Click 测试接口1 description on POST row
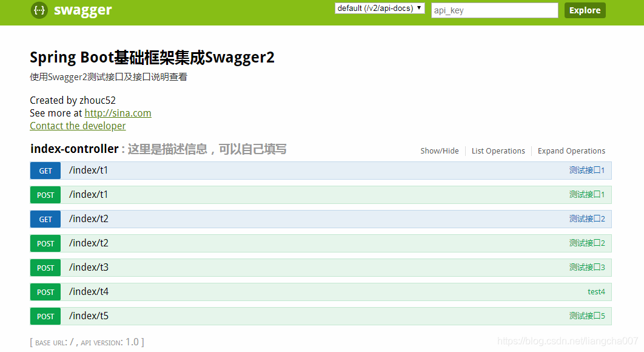 pyautogui.click(x=587, y=194)
